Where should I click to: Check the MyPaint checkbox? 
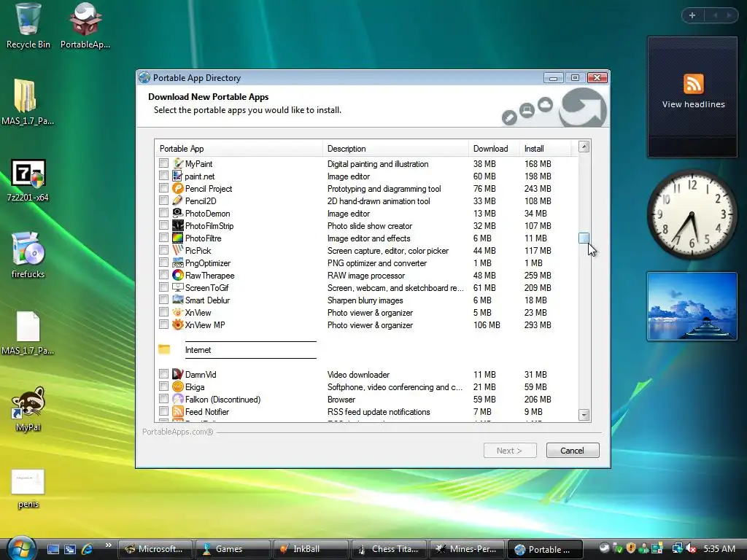click(x=164, y=163)
